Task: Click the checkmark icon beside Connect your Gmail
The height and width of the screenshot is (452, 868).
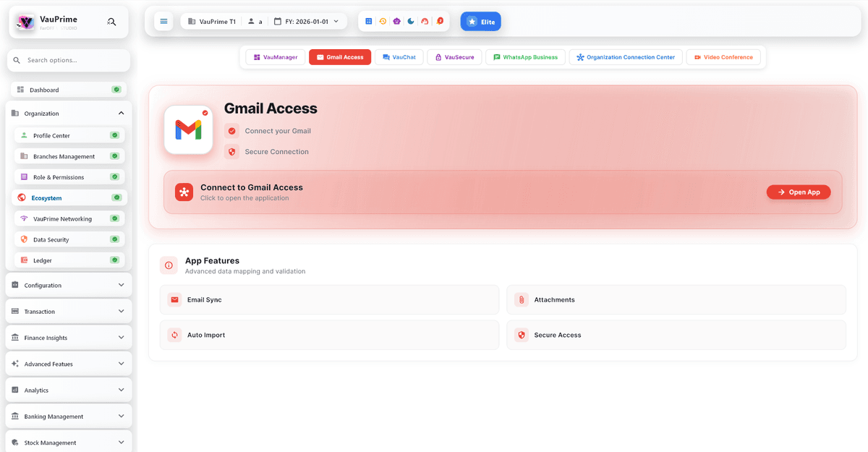Action: (x=231, y=131)
